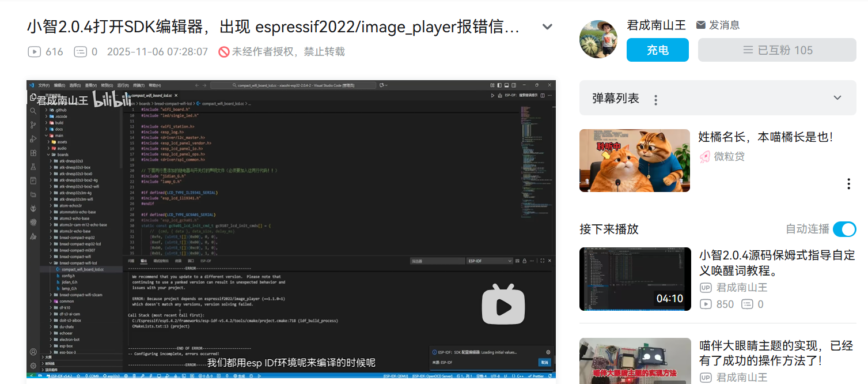Image resolution: width=868 pixels, height=384 pixels.
Task: Open more options on the orange cat ad
Action: (x=848, y=184)
